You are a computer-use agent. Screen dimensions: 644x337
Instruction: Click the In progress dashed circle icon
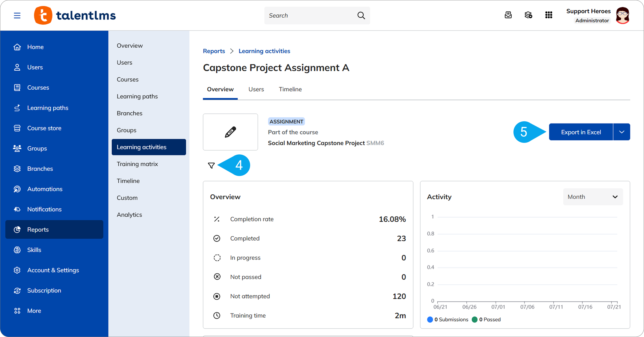(217, 258)
